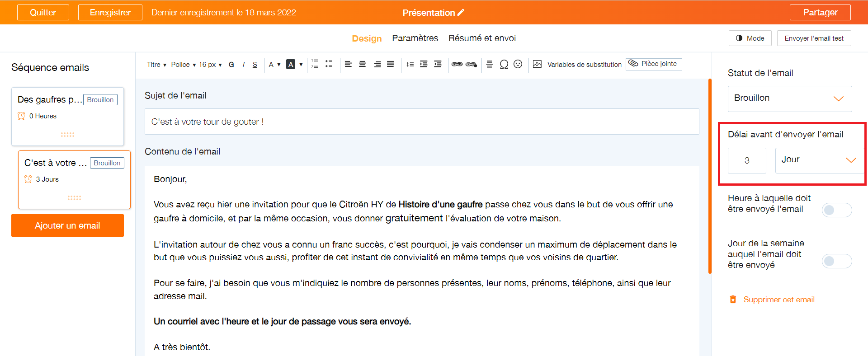Center align the text
The image size is (868, 356).
pyautogui.click(x=362, y=64)
